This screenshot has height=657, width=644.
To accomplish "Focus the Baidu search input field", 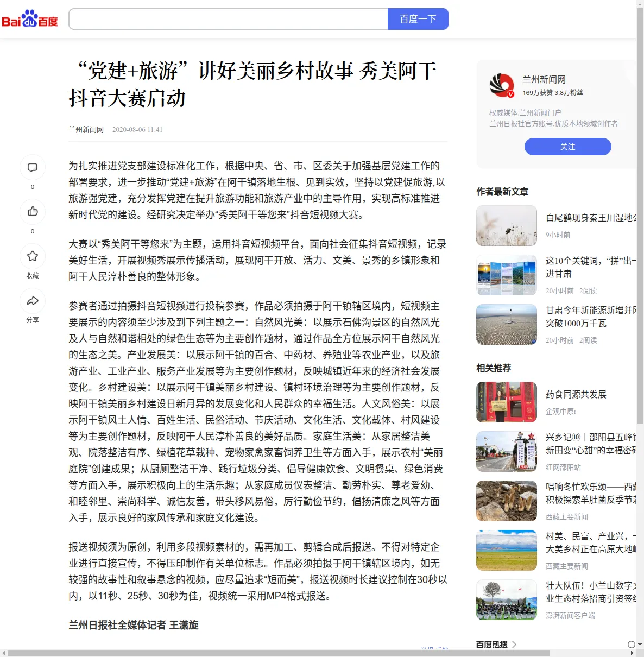I will [229, 19].
